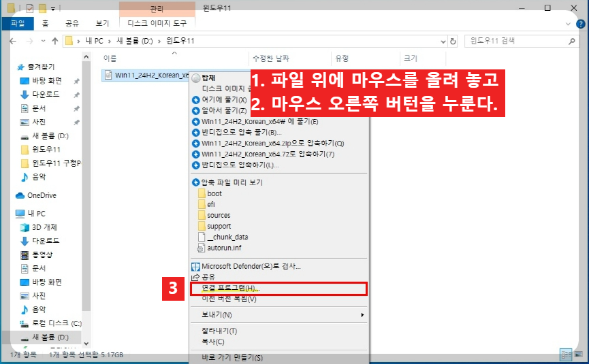Expand the 보내기(N) submenu

tap(278, 314)
